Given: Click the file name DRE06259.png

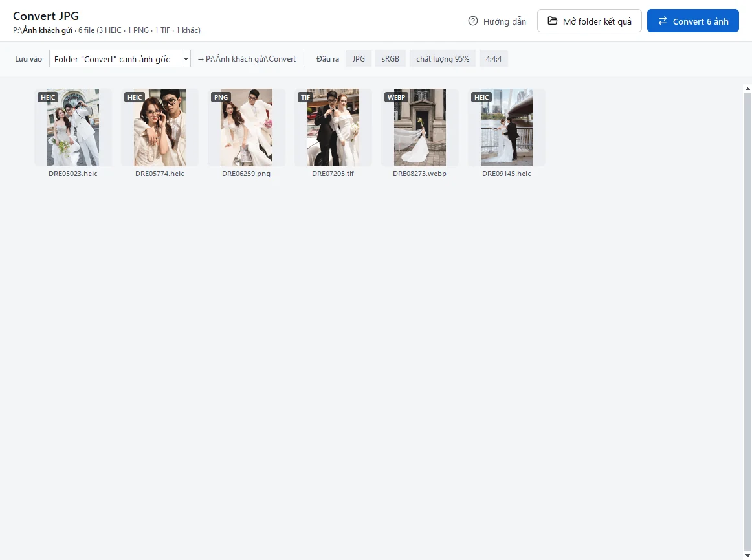Looking at the screenshot, I should (x=246, y=174).
